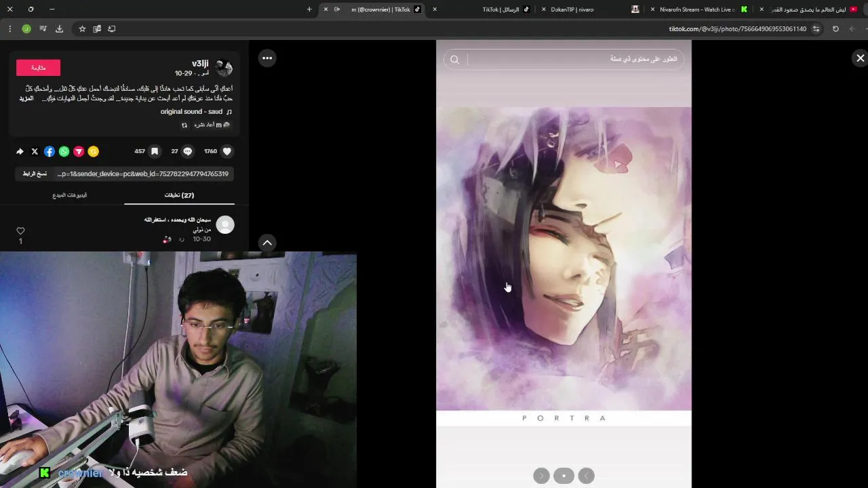This screenshot has height=488, width=868.
Task: Click the tiktok.com address bar URL
Action: click(x=738, y=29)
